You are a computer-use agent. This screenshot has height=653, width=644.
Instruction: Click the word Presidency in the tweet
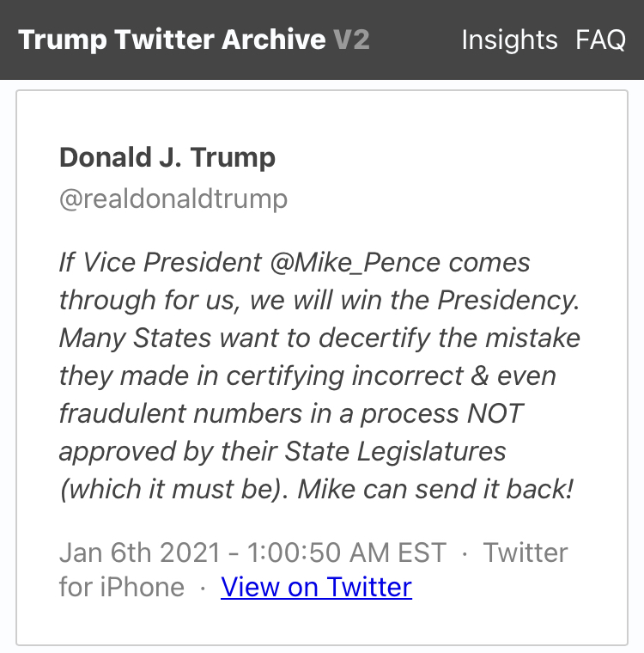[x=504, y=300]
